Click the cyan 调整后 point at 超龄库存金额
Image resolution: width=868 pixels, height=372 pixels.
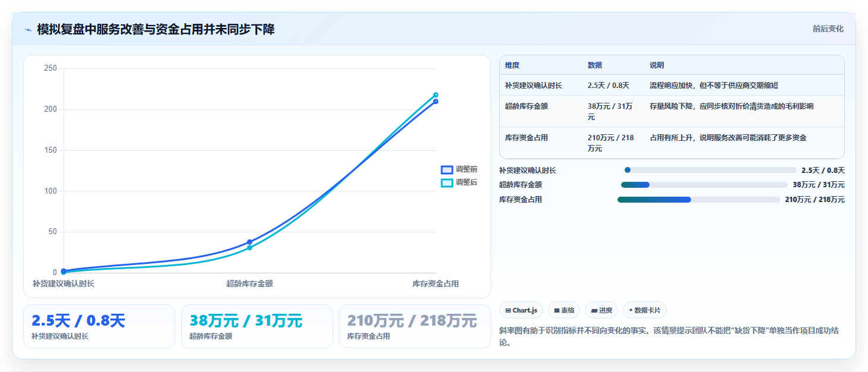tap(249, 248)
